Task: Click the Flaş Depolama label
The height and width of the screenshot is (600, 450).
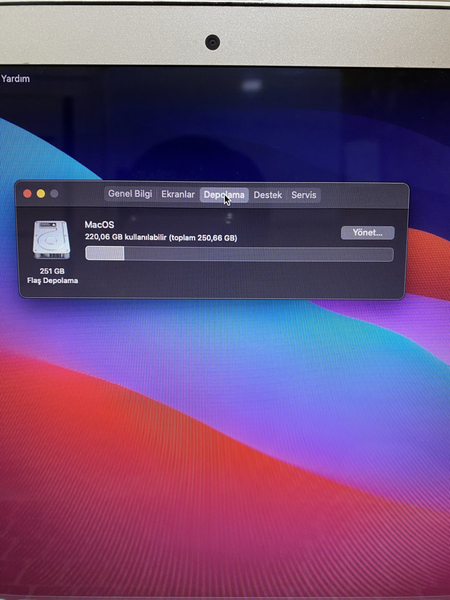Action: point(52,280)
